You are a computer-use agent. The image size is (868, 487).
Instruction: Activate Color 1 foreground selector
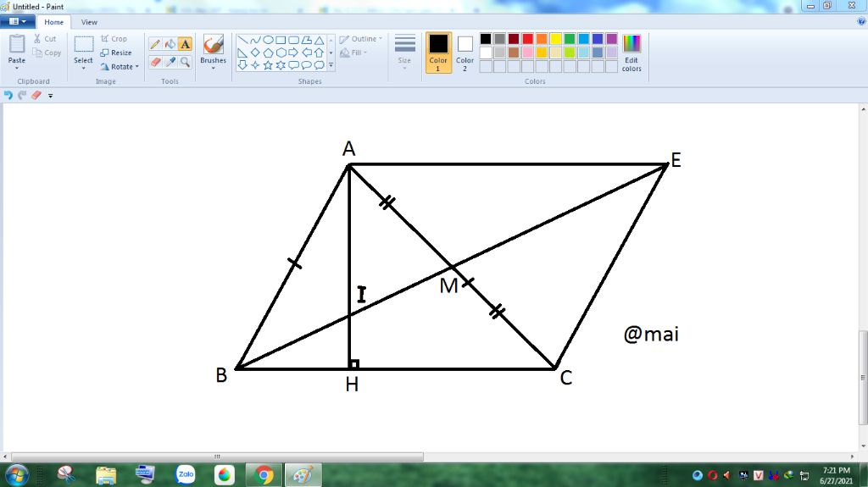tap(438, 53)
